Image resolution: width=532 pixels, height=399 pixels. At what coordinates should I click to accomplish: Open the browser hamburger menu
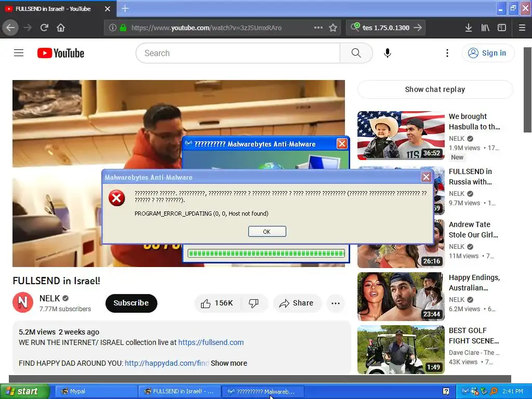[522, 28]
